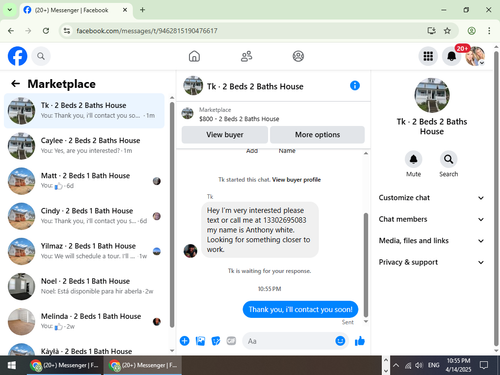Open new browser tab plus button
The height and width of the screenshot is (375, 500).
[142, 10]
